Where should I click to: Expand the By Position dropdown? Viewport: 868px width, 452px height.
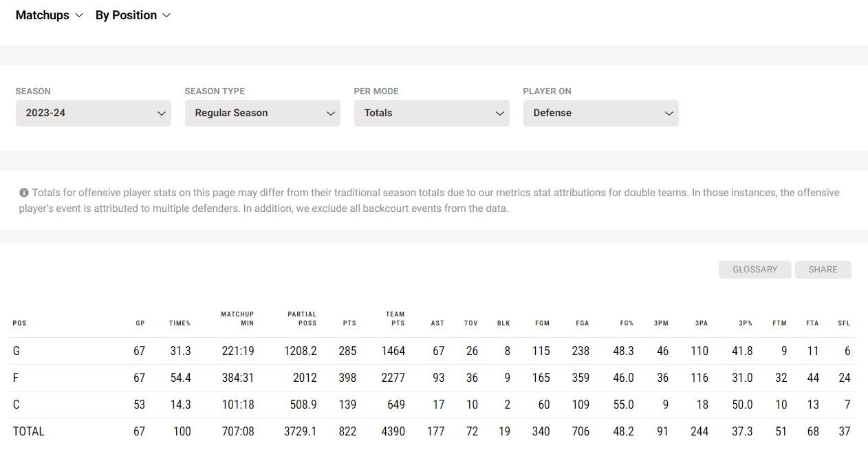133,15
